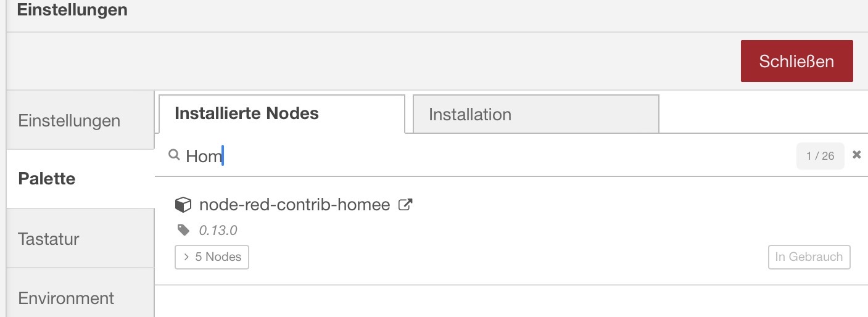Image resolution: width=868 pixels, height=317 pixels.
Task: Click the Einstellungen dialog title
Action: pos(72,10)
